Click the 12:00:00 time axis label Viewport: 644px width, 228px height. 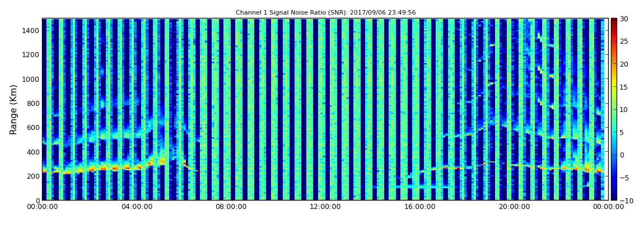coord(325,207)
